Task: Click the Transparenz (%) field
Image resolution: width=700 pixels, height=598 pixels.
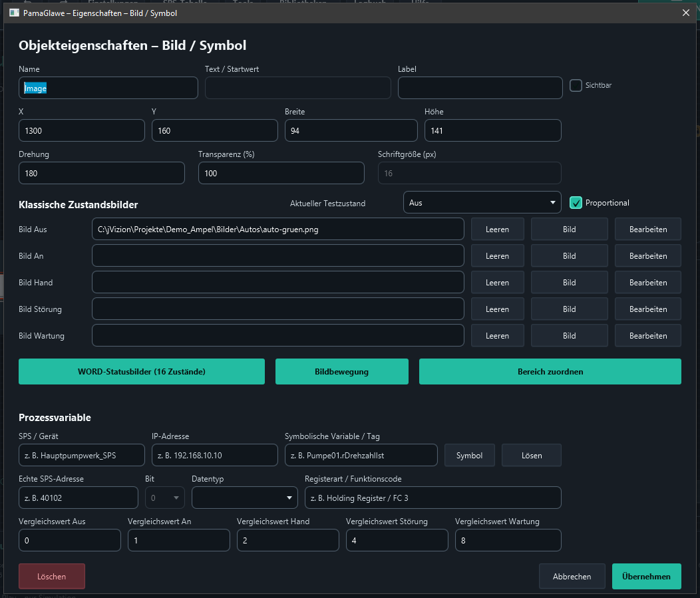Action: tap(281, 173)
